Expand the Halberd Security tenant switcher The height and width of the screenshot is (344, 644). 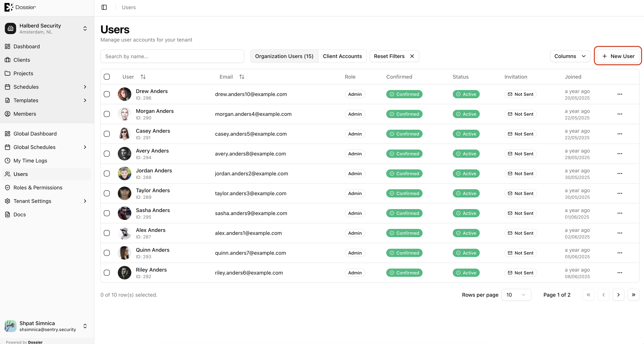46,28
